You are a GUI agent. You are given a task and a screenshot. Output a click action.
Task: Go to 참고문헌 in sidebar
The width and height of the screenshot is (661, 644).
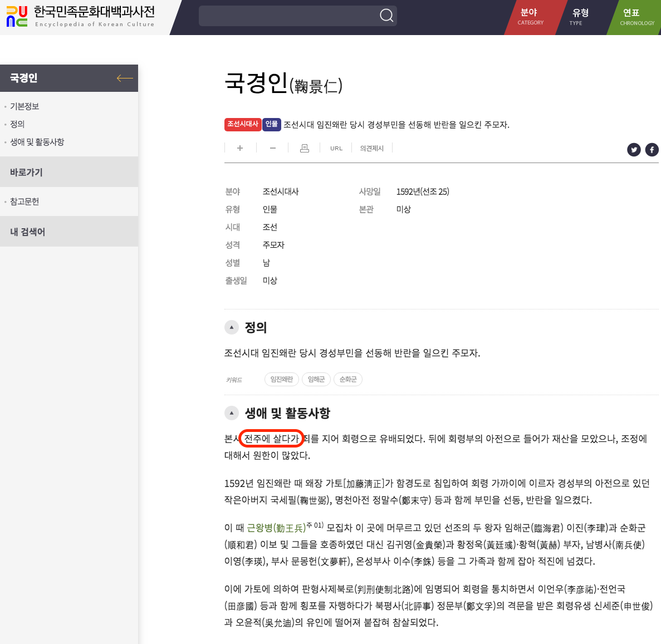[x=25, y=201]
